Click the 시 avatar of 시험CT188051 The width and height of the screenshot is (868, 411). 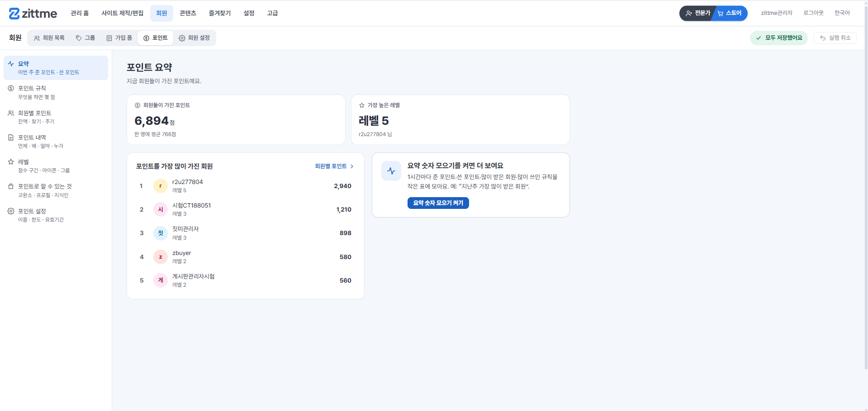tap(161, 209)
